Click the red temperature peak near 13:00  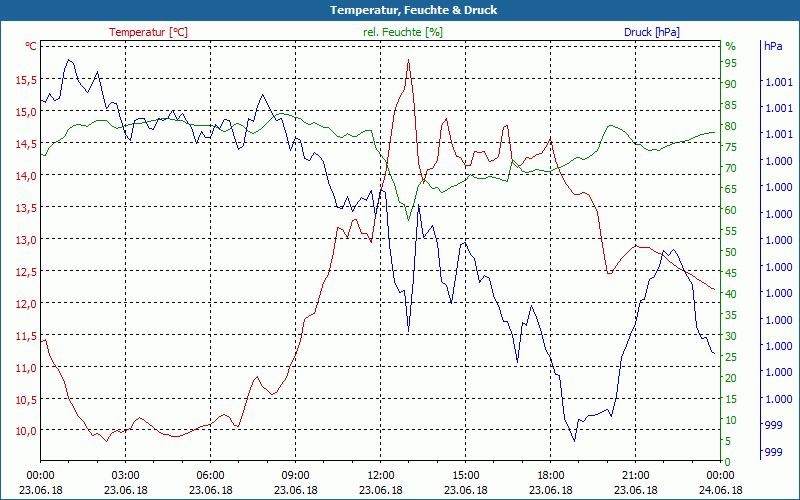(409, 60)
